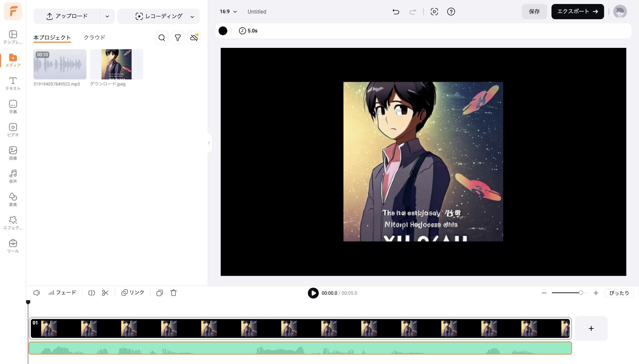Click the scissors split icon
Viewport: 639px width, 364px height.
105,293
